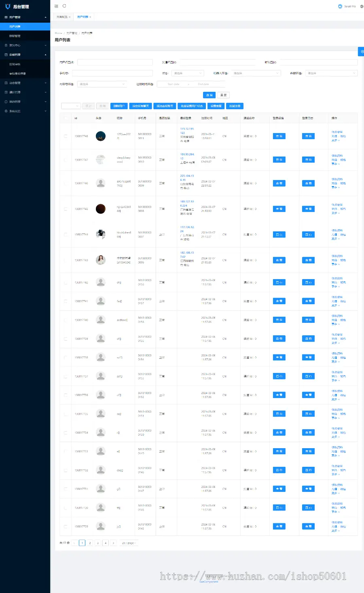
Task: Click the id cell 136817733
Action: point(81,451)
